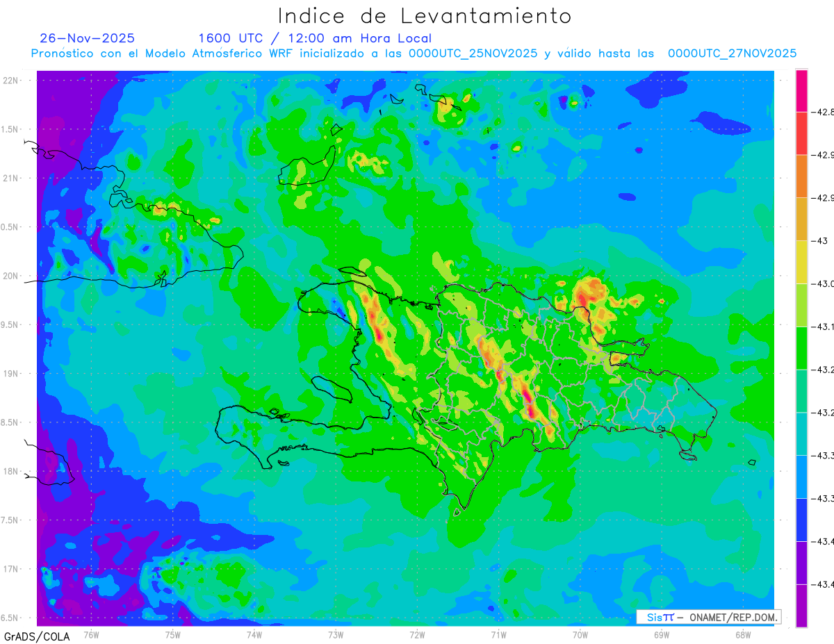Click the valid time '0000UTC_27NOV2025'
The width and height of the screenshot is (834, 644).
click(x=732, y=53)
